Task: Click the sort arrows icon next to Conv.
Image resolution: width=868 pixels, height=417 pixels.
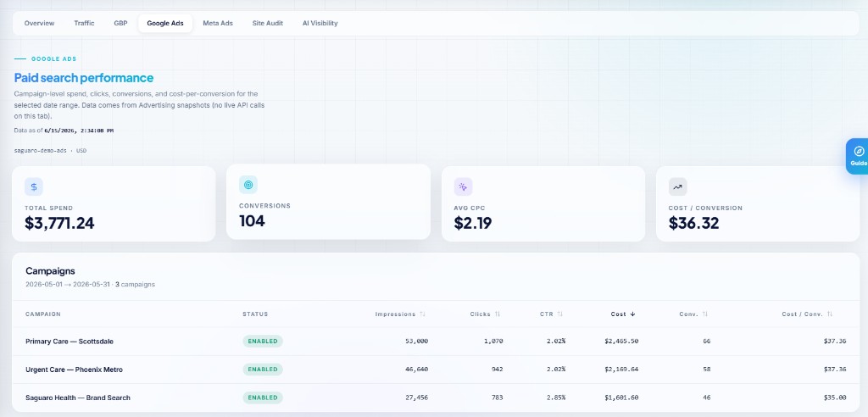Action: point(704,314)
